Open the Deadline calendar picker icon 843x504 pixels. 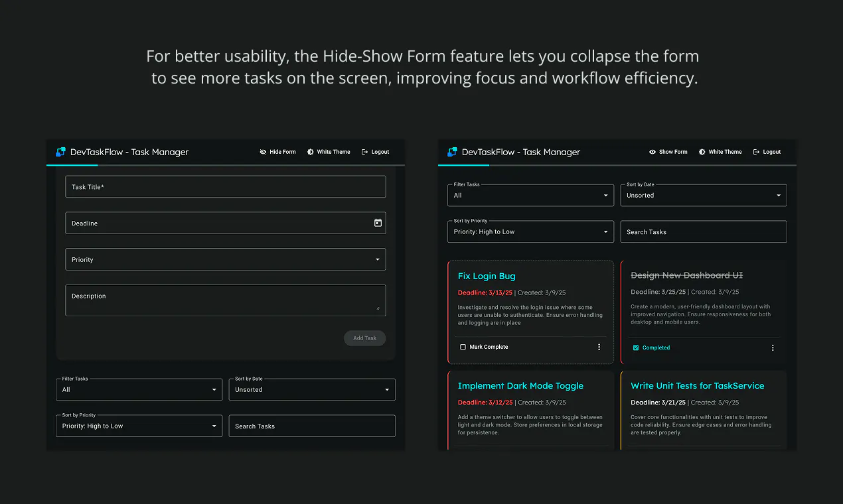[378, 223]
